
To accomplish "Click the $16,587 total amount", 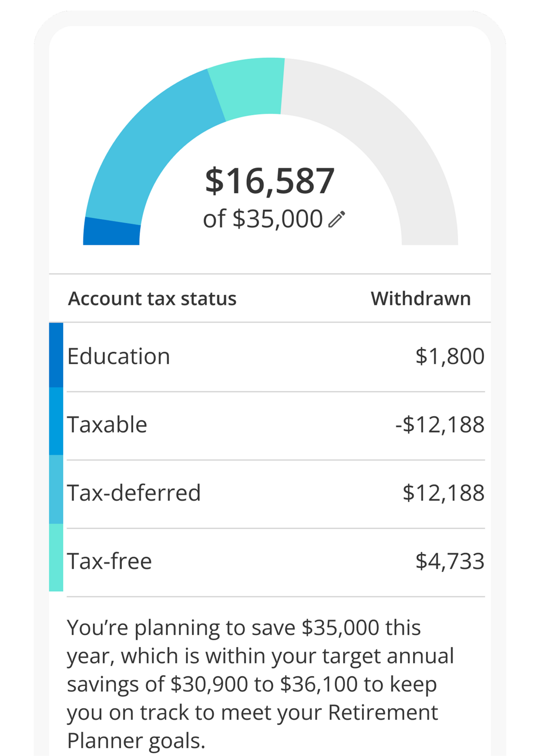I will pos(270,181).
